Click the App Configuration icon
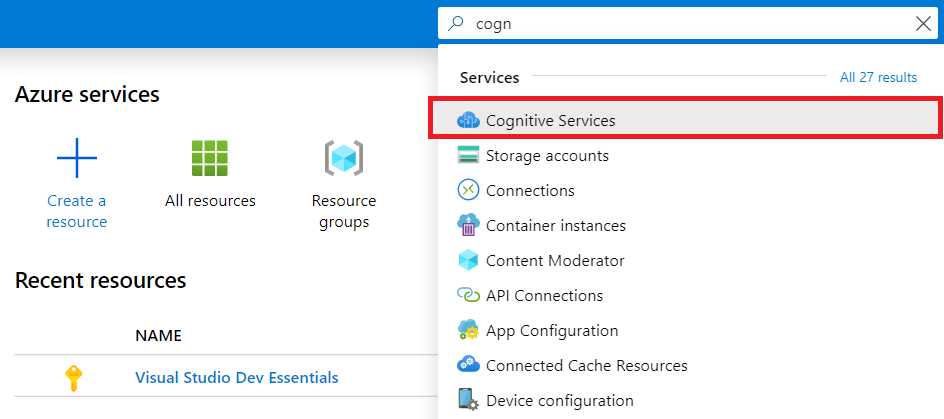 pos(468,330)
